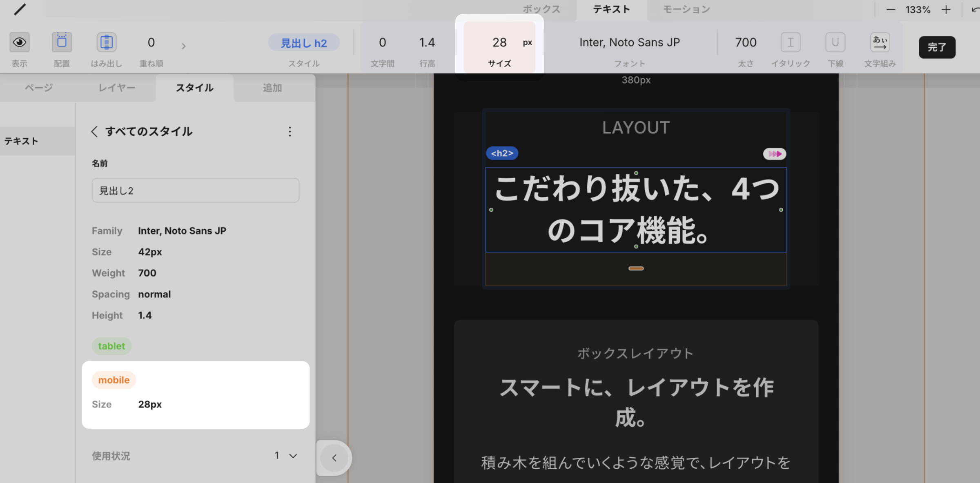Image resolution: width=980 pixels, height=483 pixels.
Task: Select the スタイル panel tab
Action: pos(195,88)
